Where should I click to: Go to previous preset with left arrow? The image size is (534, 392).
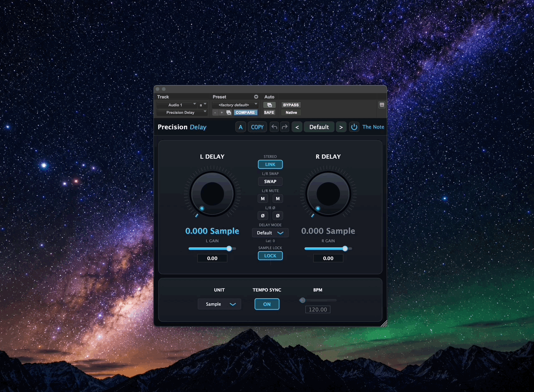tap(297, 127)
